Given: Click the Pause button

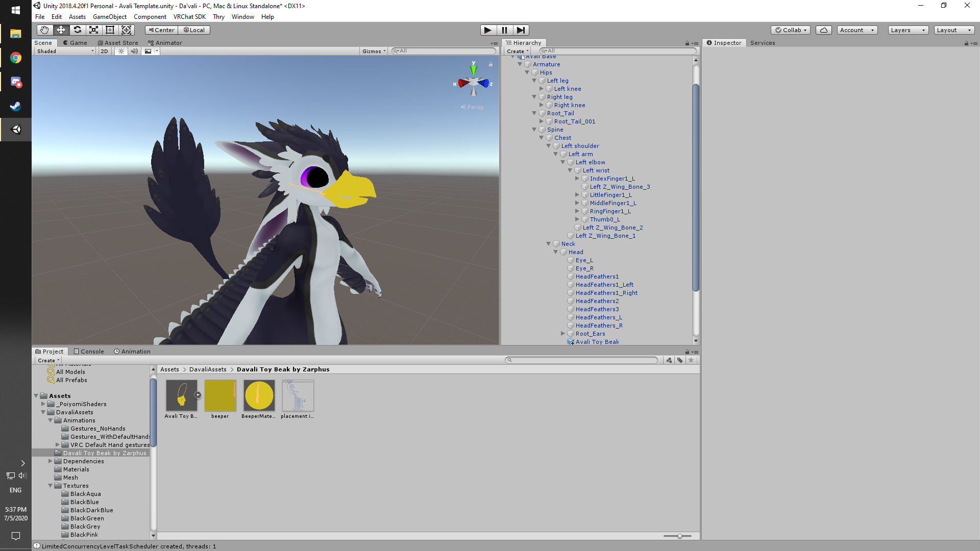Looking at the screenshot, I should click(504, 30).
